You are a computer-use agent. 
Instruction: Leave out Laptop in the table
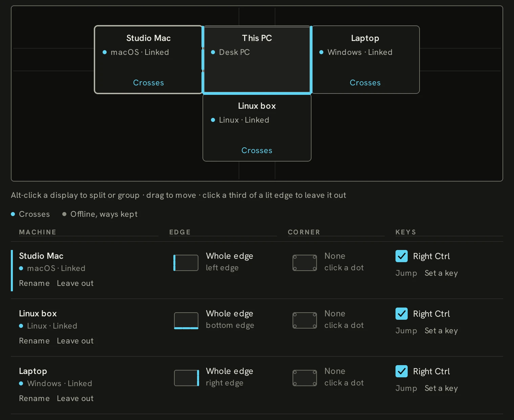(75, 398)
